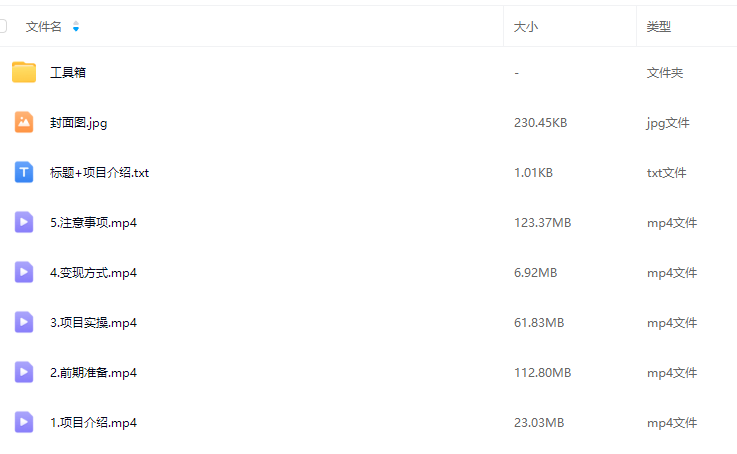Click the 5.注意事项.mp4 video icon
737x454 pixels.
click(24, 222)
